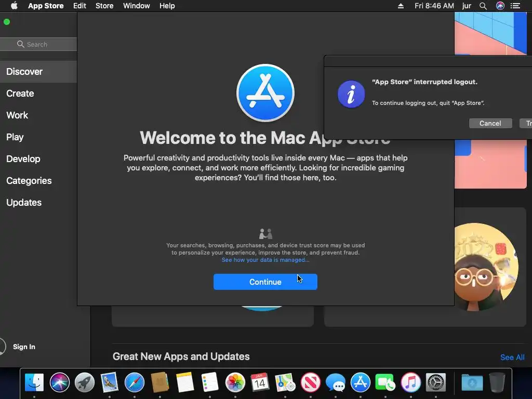Screen dimensions: 532x399
Task: Open Notes from the Dock
Action: pos(184,382)
